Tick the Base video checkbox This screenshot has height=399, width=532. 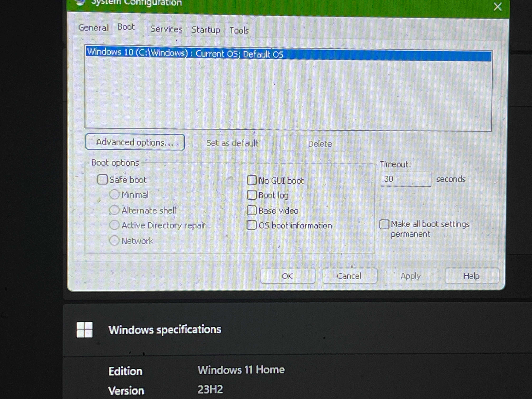coord(252,210)
